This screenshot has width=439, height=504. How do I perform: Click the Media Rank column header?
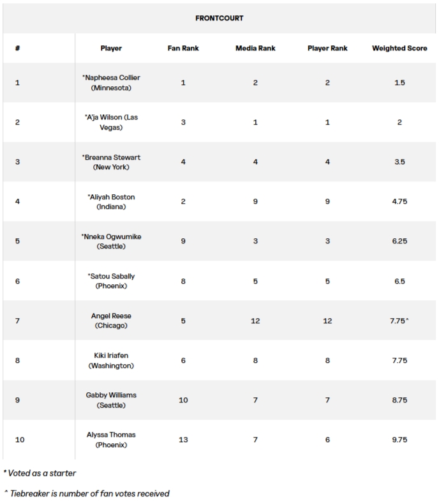coord(255,48)
